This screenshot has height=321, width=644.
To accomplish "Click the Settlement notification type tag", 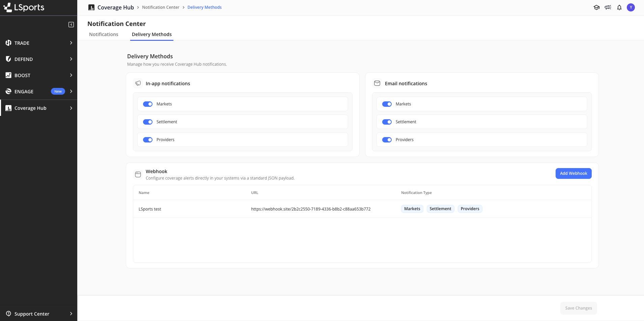I will tap(440, 209).
